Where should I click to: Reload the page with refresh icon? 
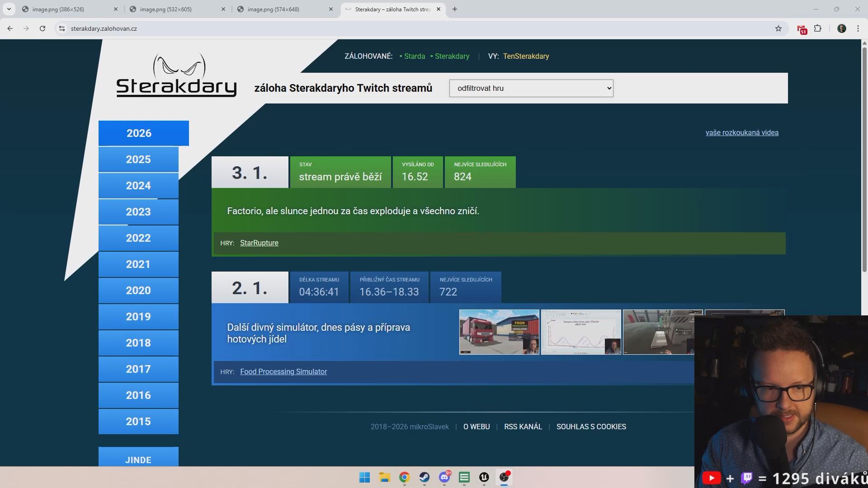[x=42, y=28]
